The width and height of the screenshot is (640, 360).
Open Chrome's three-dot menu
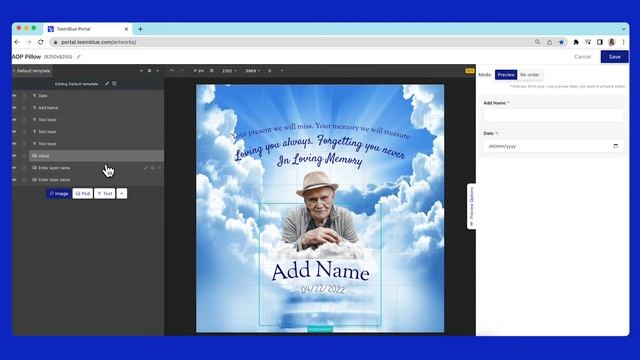tap(623, 42)
